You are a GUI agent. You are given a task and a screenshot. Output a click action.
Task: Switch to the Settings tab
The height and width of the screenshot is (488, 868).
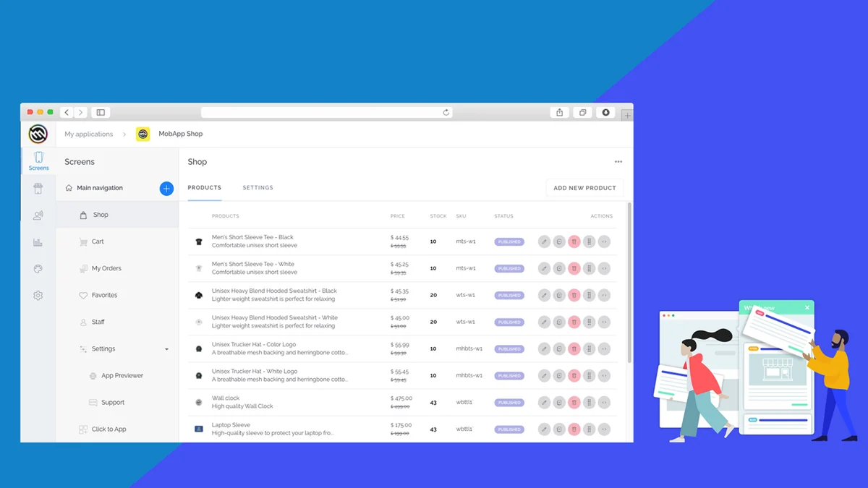coord(258,187)
